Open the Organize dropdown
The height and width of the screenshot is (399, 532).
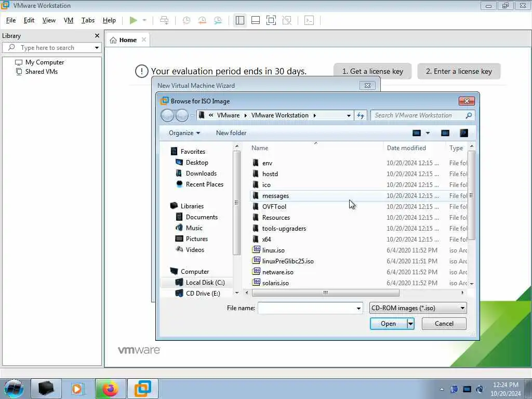pyautogui.click(x=184, y=133)
